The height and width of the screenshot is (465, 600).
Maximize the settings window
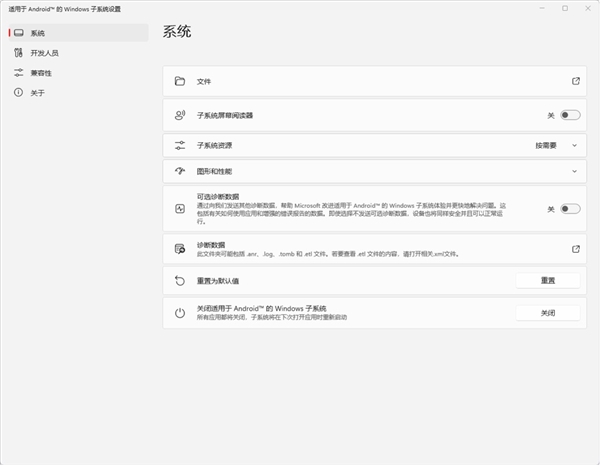coord(564,8)
